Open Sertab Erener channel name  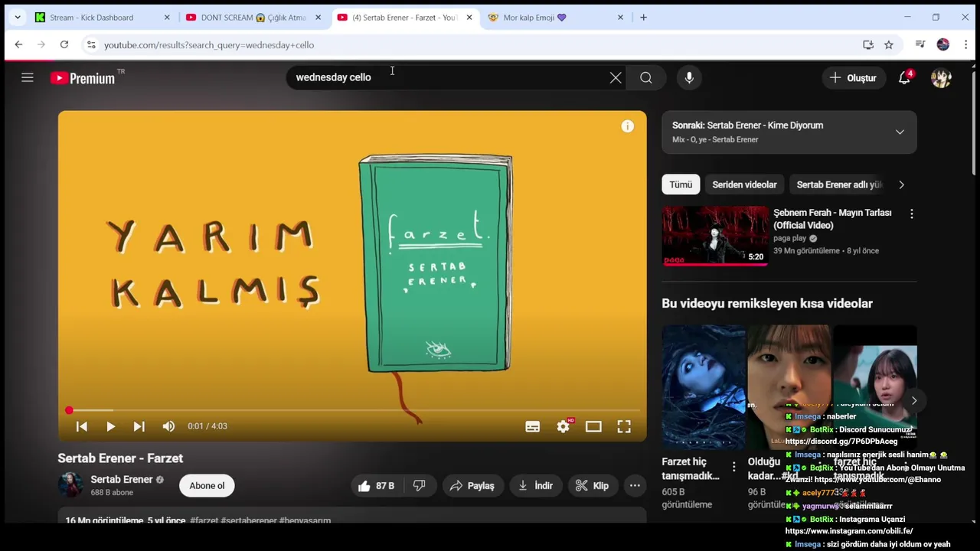coord(122,480)
